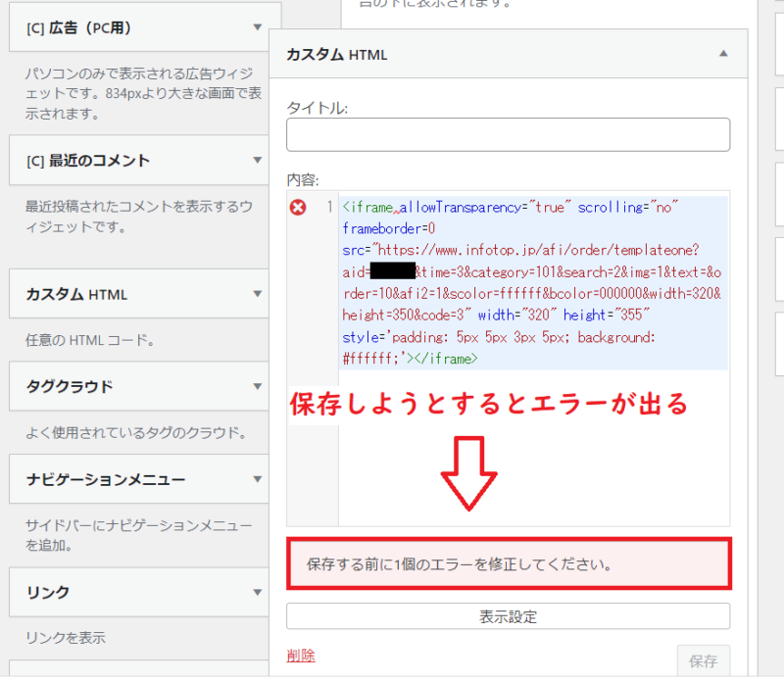Expand the ナビゲーションメニュー widget arrow
The width and height of the screenshot is (784, 682).
[257, 480]
